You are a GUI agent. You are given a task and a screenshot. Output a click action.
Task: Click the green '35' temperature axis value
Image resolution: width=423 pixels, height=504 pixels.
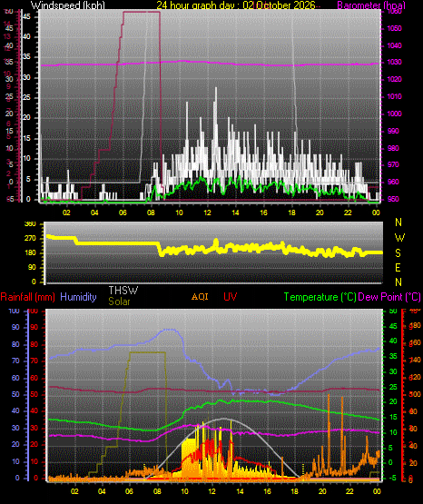coord(393,356)
